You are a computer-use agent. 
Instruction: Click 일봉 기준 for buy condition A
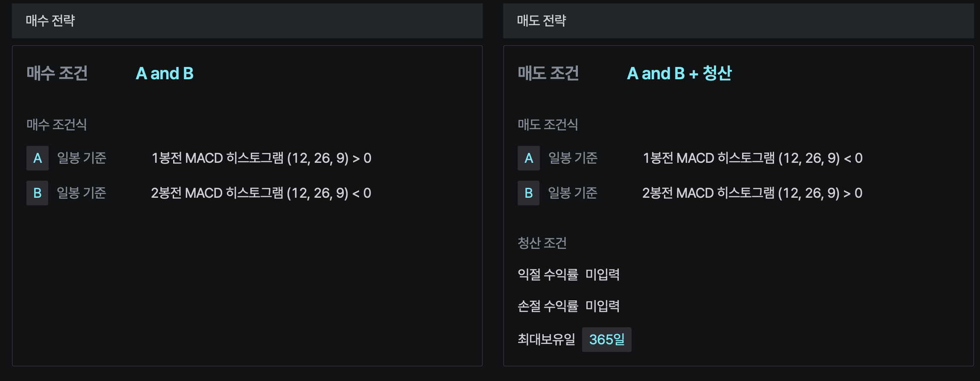[x=82, y=158]
